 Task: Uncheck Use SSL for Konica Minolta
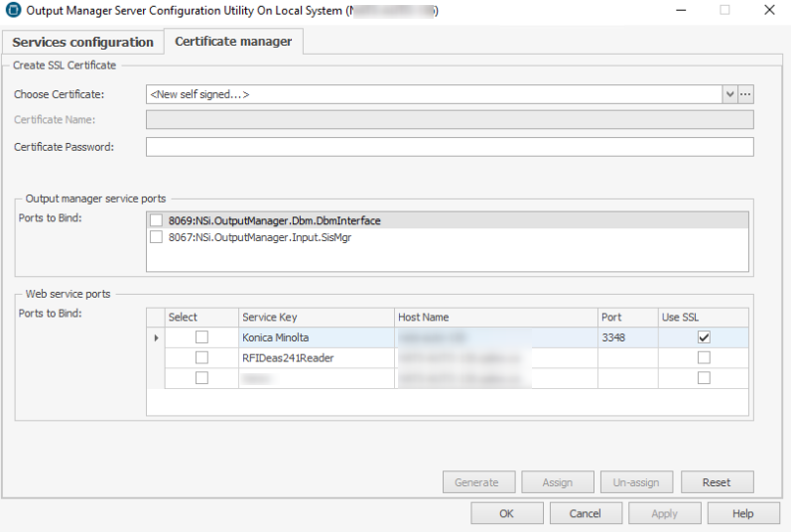click(x=704, y=337)
